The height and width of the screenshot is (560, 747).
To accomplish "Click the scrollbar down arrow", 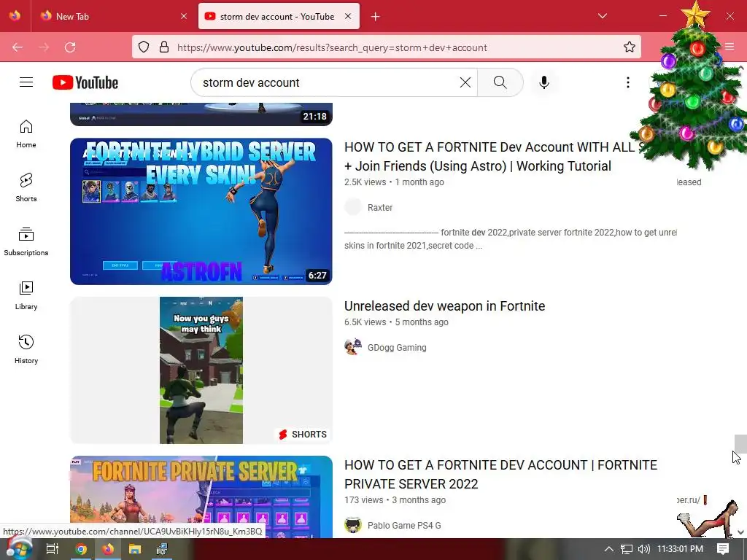I will 740,532.
